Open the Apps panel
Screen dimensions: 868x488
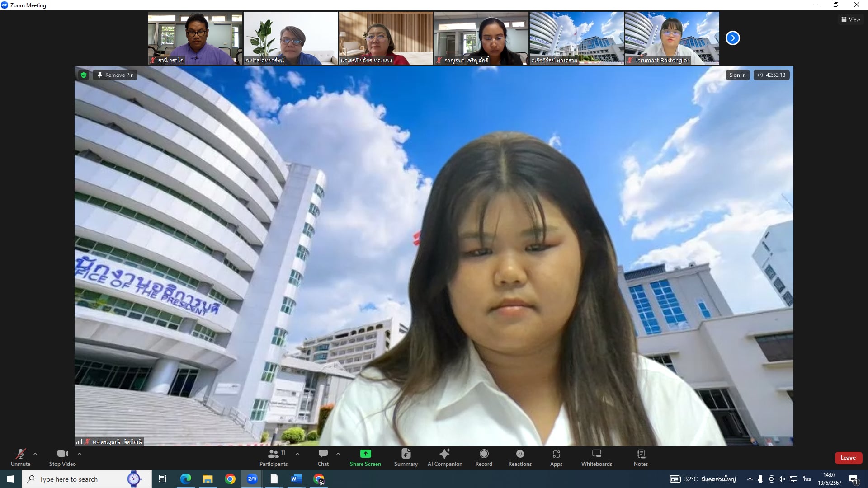coord(556,457)
